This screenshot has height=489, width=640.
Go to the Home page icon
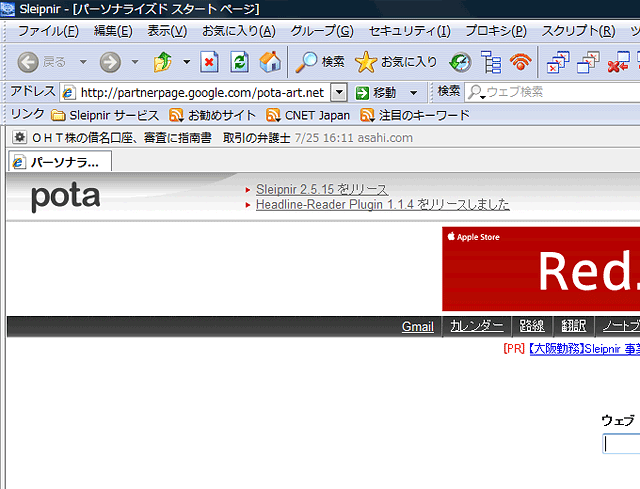pos(270,62)
